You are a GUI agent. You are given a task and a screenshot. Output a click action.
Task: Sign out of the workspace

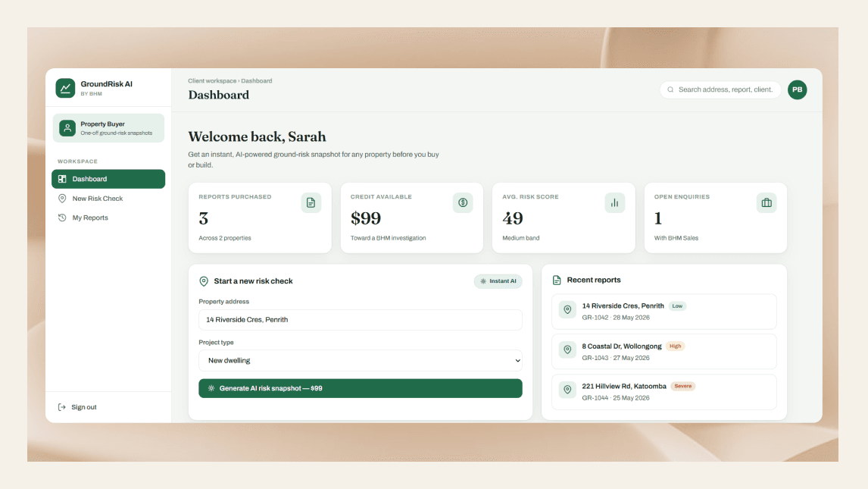[x=77, y=407]
